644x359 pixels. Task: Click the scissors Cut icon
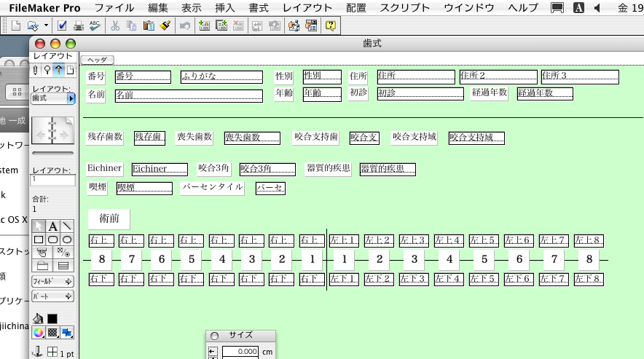click(115, 26)
